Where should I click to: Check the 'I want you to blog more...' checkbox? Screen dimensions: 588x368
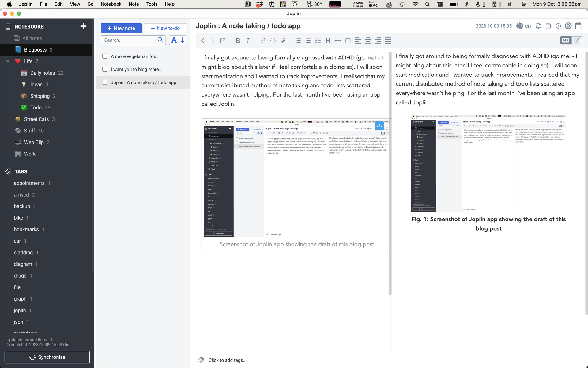coord(105,69)
